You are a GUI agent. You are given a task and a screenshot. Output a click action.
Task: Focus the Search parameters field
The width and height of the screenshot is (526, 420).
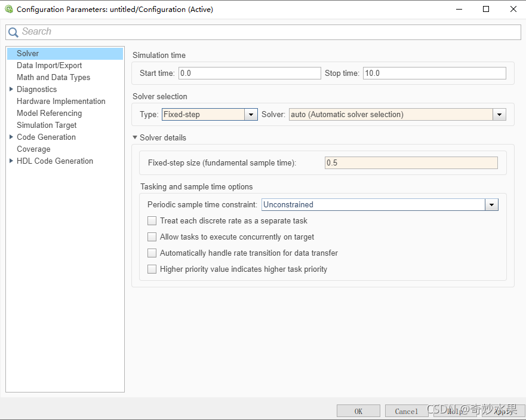[x=263, y=32]
